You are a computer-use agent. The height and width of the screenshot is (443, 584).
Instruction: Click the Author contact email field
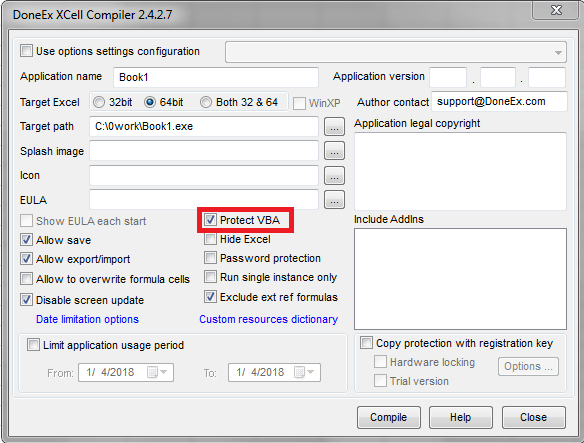tap(499, 101)
